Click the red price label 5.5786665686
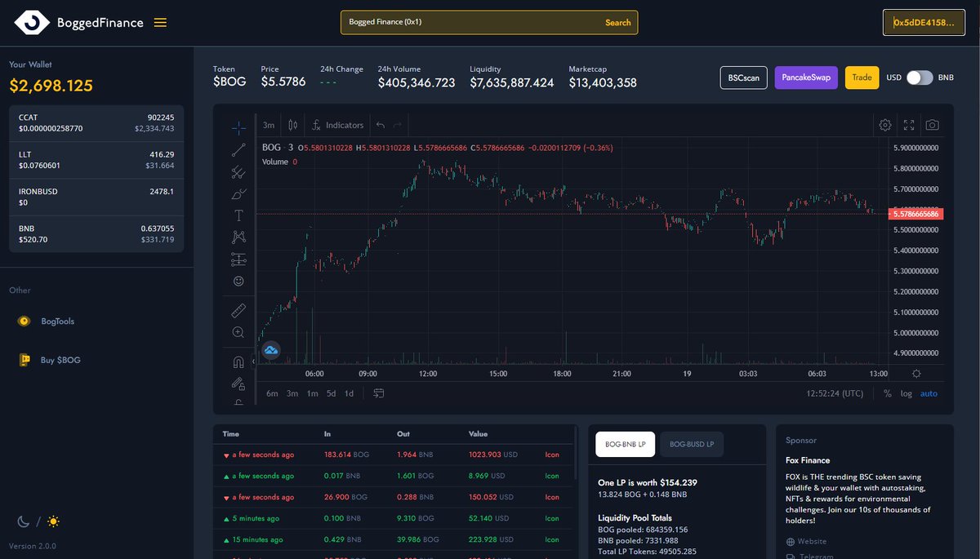The height and width of the screenshot is (559, 980). point(916,214)
